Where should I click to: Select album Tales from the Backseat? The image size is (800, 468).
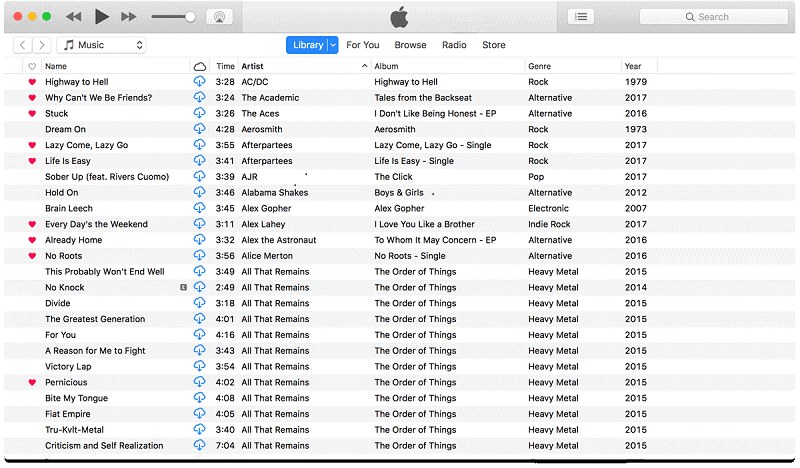pyautogui.click(x=423, y=97)
